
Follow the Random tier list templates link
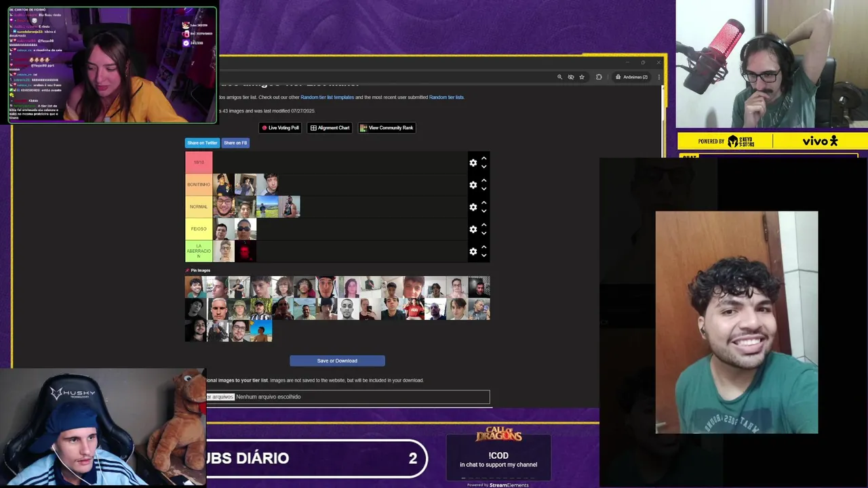point(328,97)
